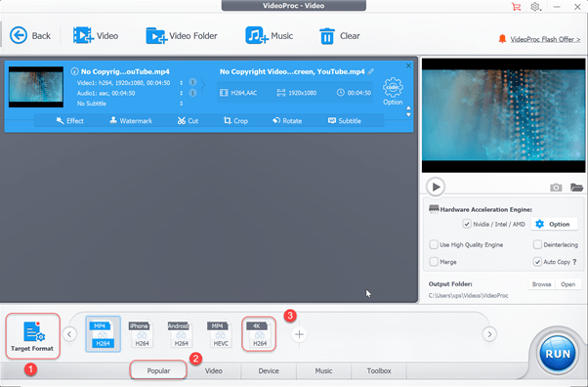Viewport: 588px width, 387px height.
Task: Expand the Audio1 track selector arrows
Action: [x=181, y=93]
